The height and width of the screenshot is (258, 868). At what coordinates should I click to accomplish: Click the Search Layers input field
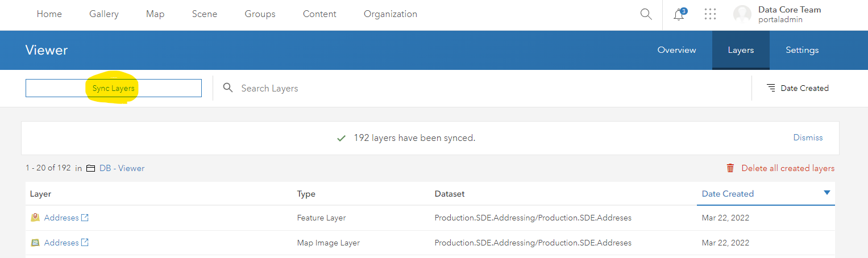click(483, 88)
